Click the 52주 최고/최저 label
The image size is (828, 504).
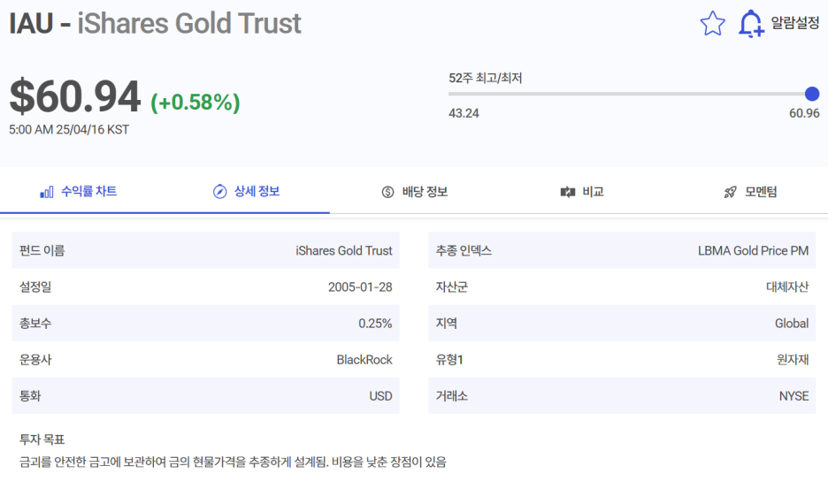(x=486, y=78)
